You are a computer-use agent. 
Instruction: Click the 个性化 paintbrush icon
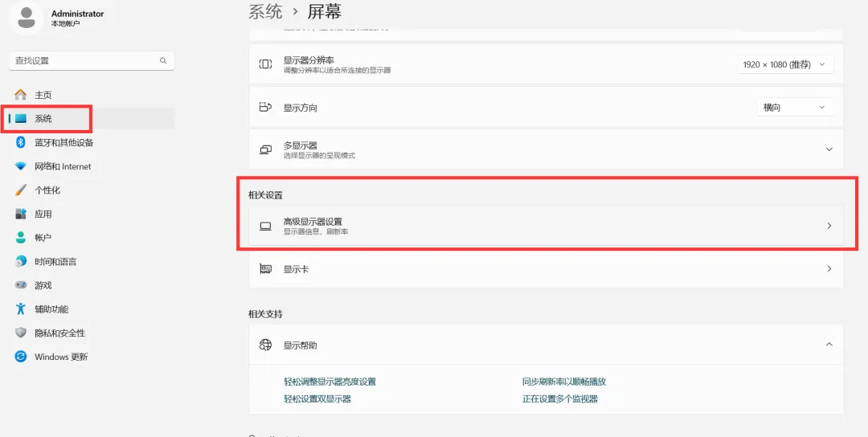tap(20, 190)
